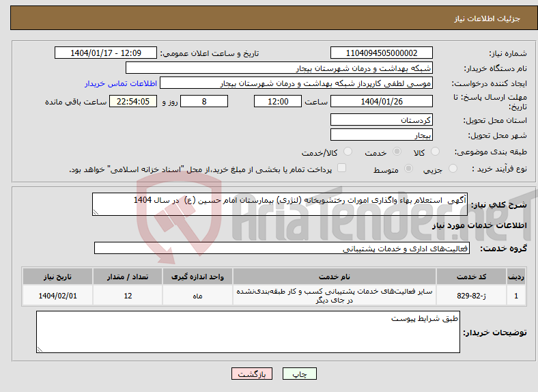This screenshot has width=538, height=392.
Task: Select the جزیی purchase type radio
Action: [x=453, y=168]
